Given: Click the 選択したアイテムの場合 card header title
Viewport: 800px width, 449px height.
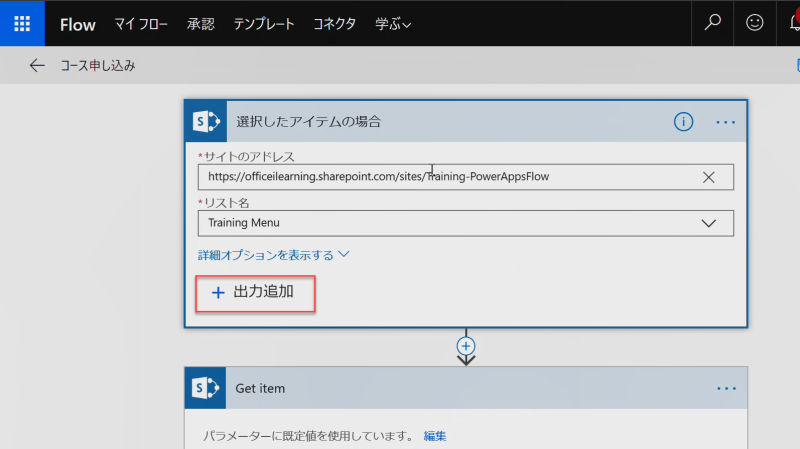Looking at the screenshot, I should (308, 121).
